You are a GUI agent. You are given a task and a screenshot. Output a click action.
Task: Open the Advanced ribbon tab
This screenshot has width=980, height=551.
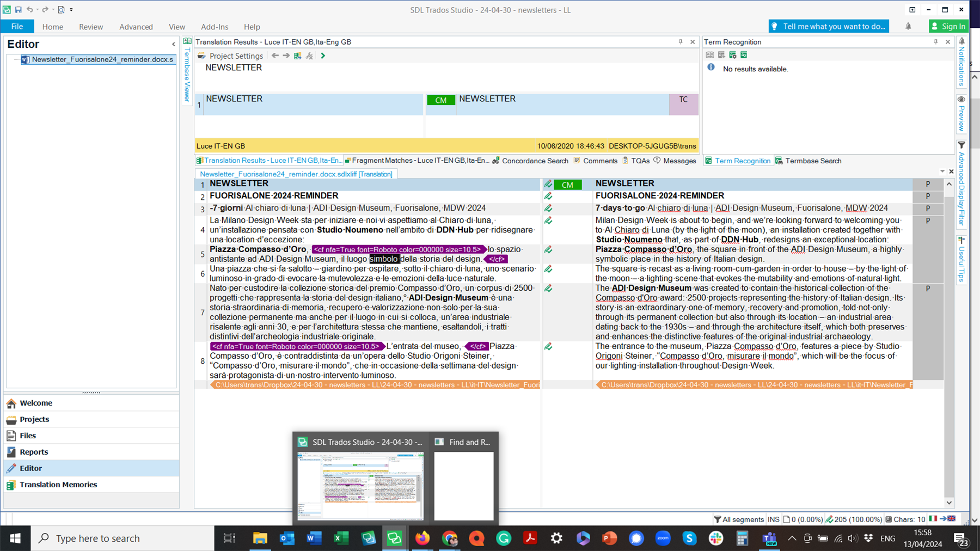(136, 27)
